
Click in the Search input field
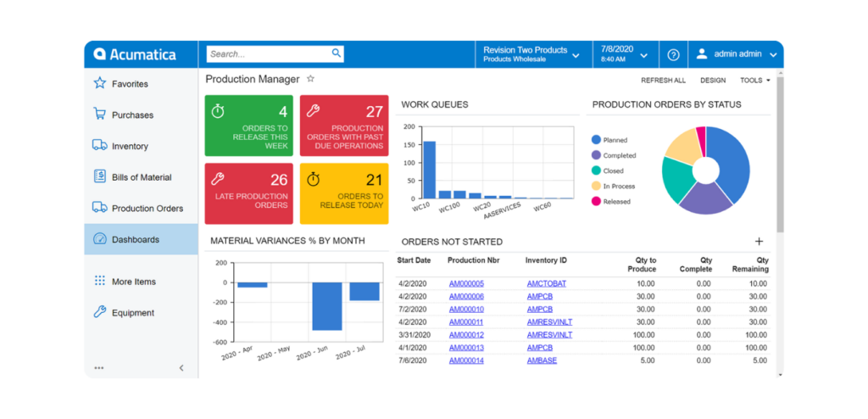(267, 53)
